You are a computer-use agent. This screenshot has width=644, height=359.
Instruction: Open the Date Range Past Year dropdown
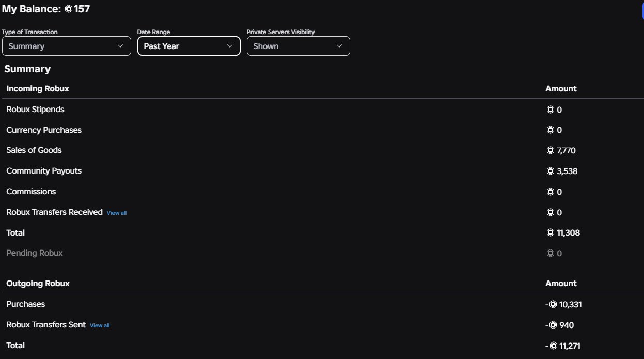[x=189, y=46]
